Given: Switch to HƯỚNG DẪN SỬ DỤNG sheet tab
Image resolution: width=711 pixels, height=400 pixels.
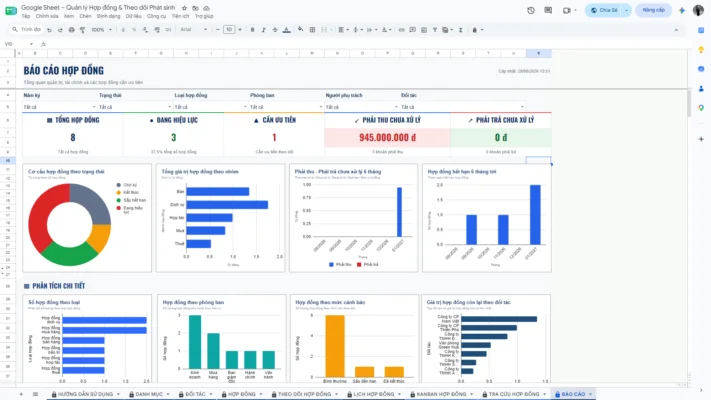Looking at the screenshot, I should tap(85, 394).
